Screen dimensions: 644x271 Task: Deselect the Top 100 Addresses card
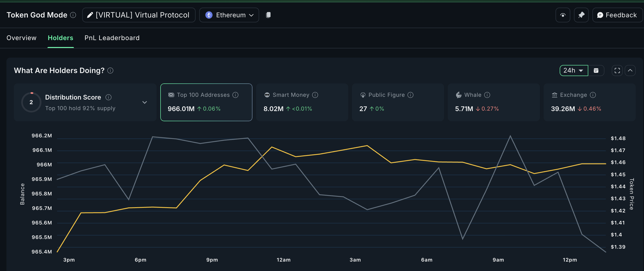206,102
